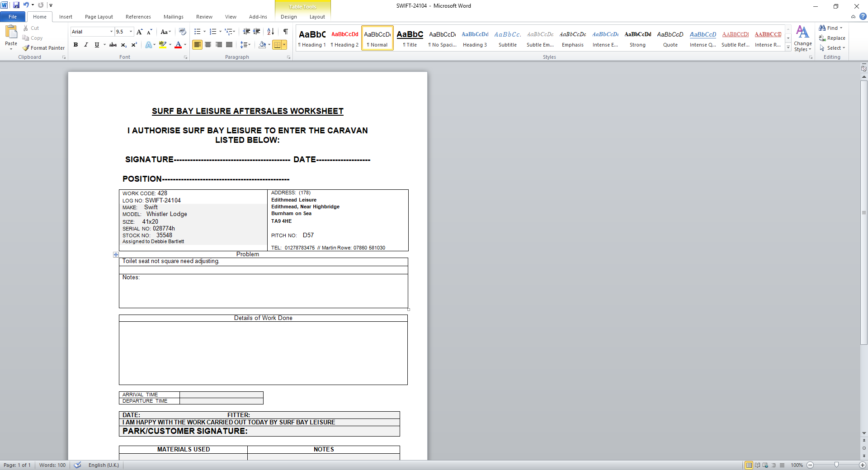Open the Change Styles menu
Viewport: 868px width, 470px height.
pyautogui.click(x=803, y=38)
